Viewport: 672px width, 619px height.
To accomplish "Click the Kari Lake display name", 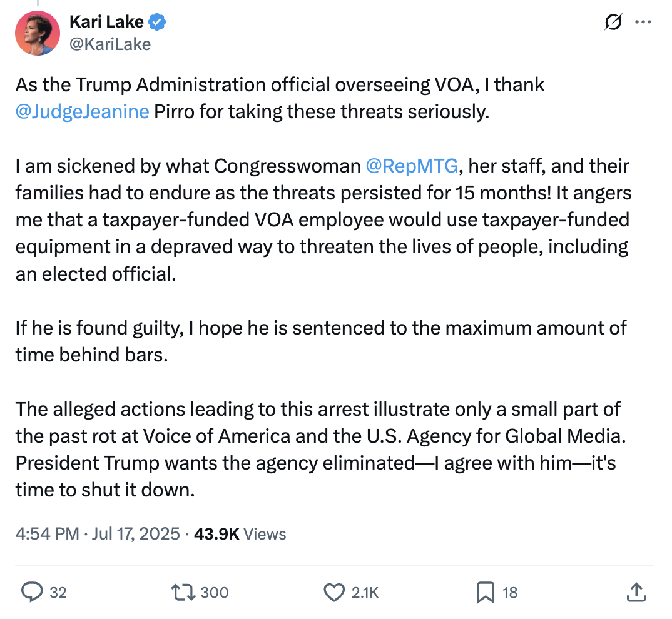I will 106,23.
